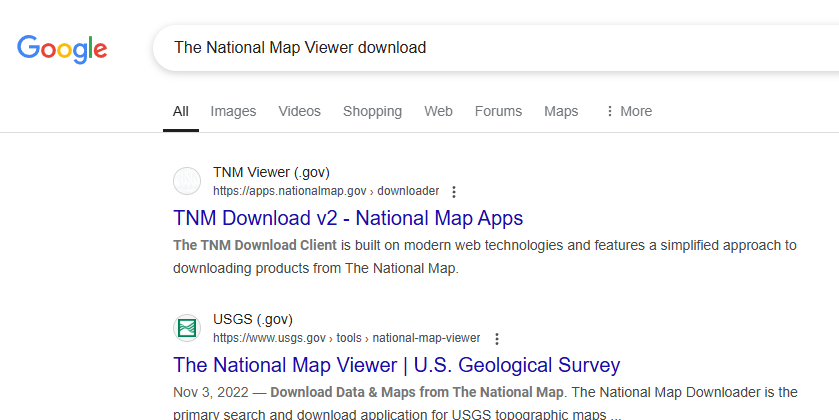Viewport: 839px width, 420px height.
Task: Click the USGS (.gov) site name
Action: [253, 319]
